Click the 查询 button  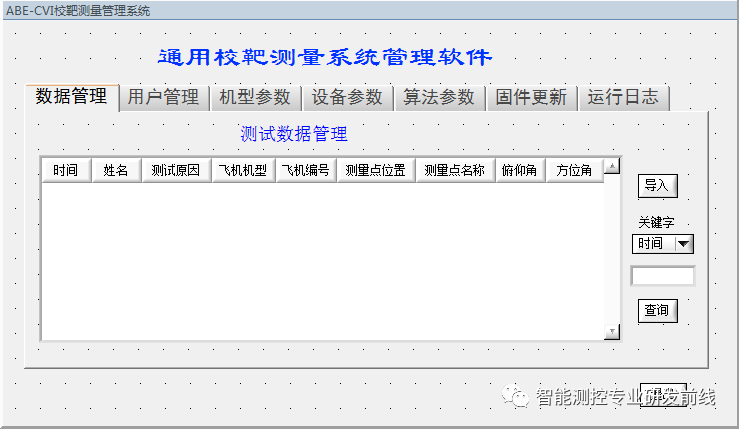[657, 311]
